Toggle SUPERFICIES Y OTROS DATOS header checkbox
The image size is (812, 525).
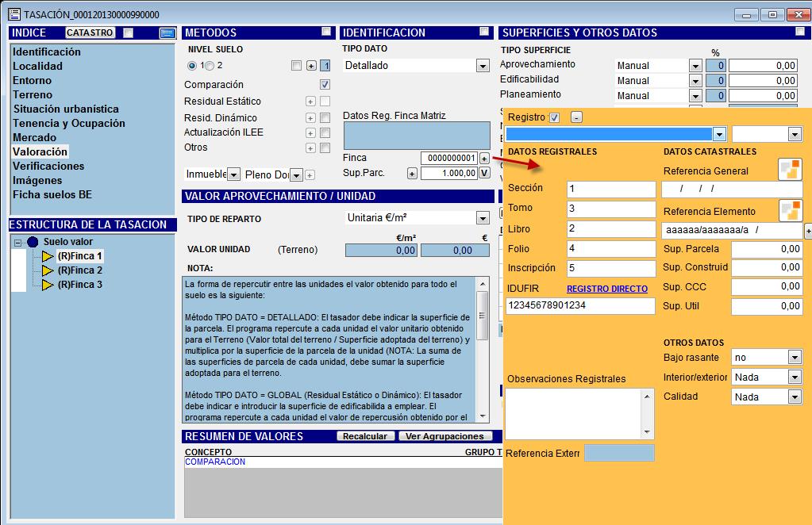point(800,32)
